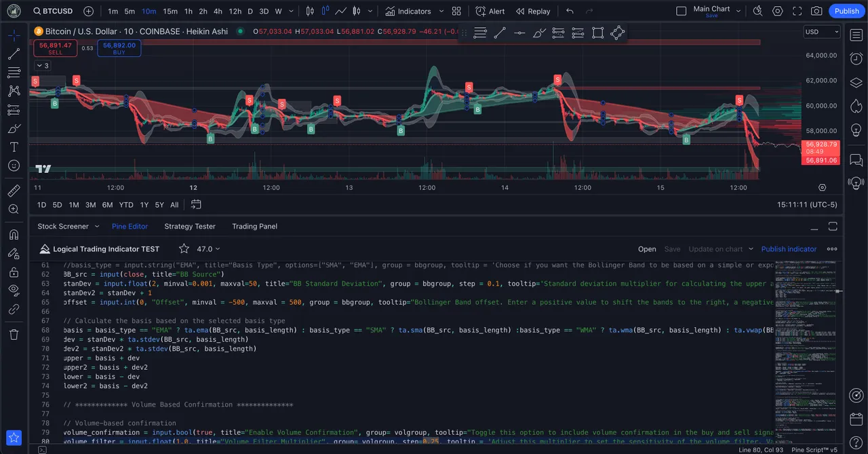
Task: Expand the collapsed indicators legend showing 3
Action: click(x=42, y=66)
